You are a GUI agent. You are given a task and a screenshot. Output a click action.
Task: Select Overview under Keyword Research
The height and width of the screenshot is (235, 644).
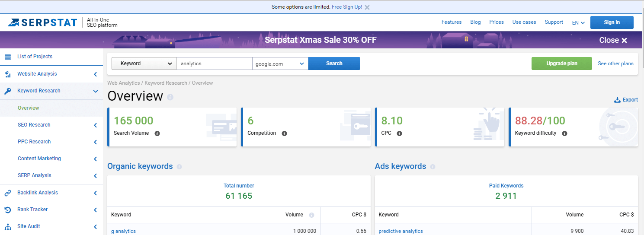point(29,108)
